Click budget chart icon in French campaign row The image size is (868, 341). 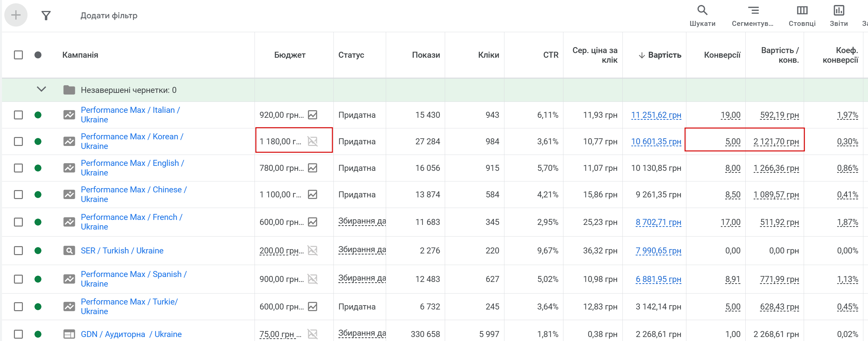click(312, 222)
